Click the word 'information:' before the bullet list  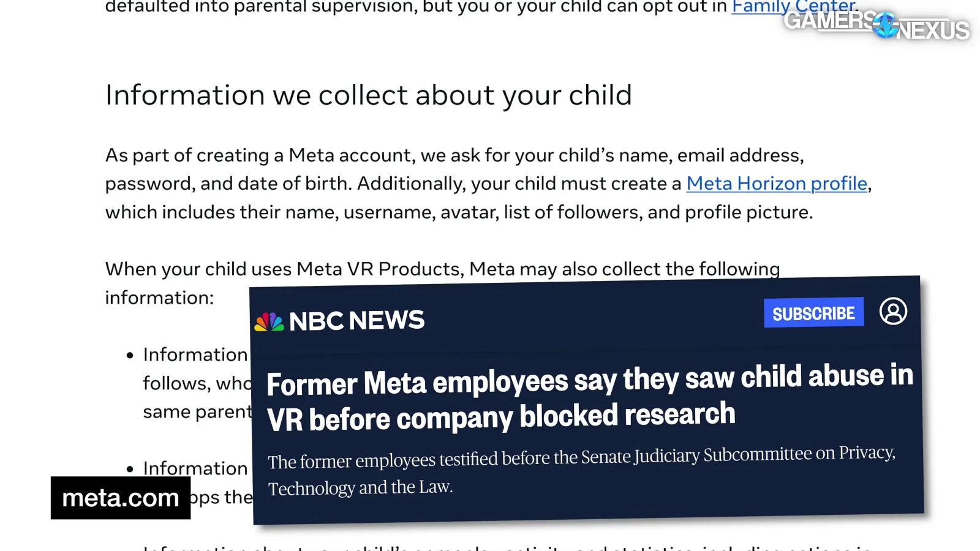coord(159,298)
